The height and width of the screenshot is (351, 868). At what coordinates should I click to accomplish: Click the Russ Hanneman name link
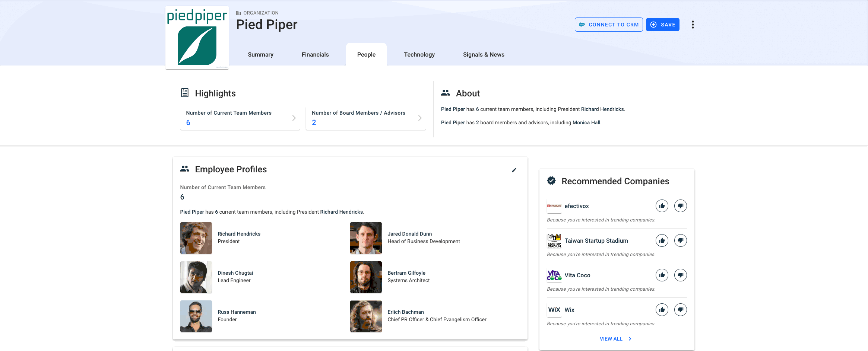[237, 312]
